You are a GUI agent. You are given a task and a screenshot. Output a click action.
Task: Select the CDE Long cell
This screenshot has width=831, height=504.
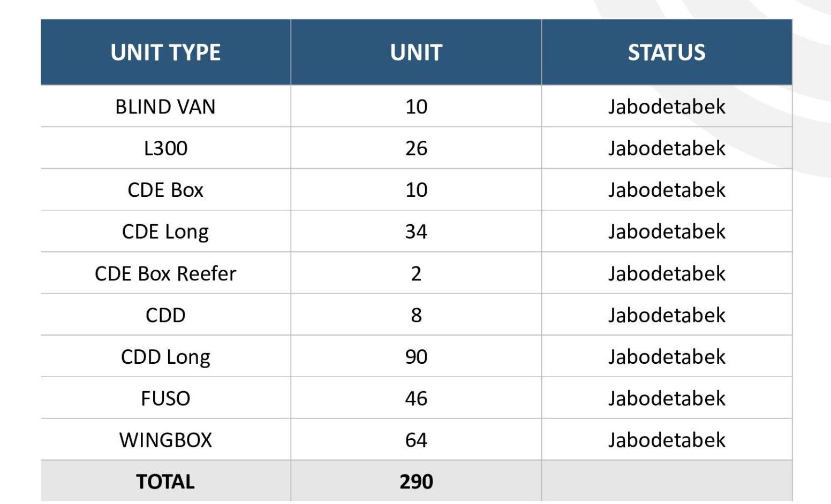(x=165, y=232)
